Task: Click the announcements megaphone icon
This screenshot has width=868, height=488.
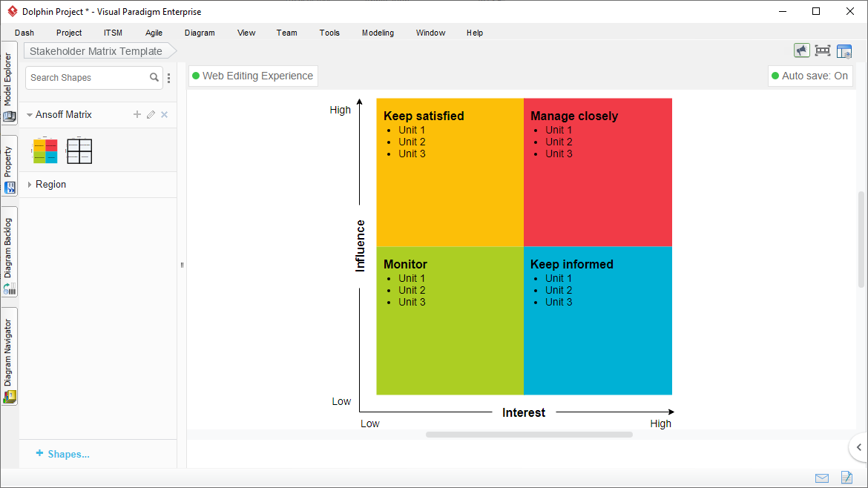Action: 801,50
